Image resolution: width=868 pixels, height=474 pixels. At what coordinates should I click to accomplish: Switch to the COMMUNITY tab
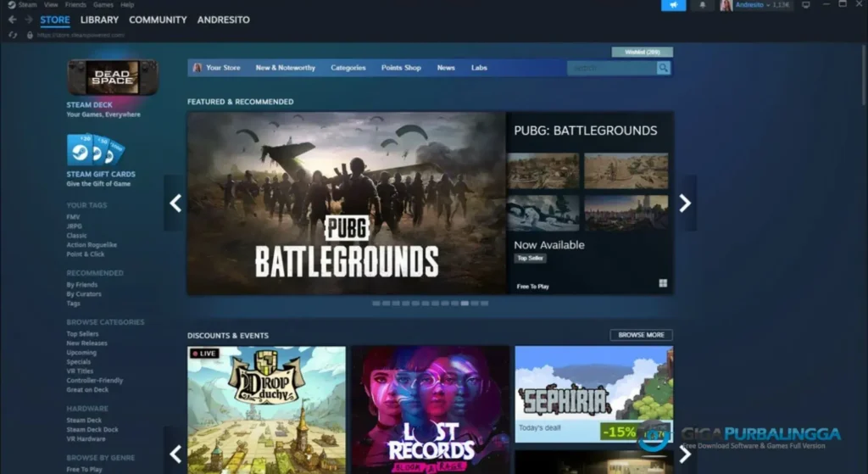click(x=158, y=20)
